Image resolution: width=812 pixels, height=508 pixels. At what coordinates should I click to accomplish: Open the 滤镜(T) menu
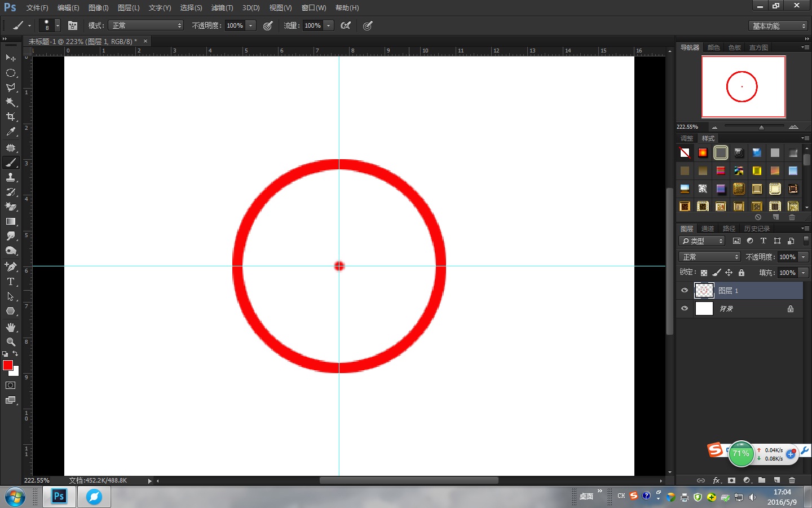click(222, 8)
